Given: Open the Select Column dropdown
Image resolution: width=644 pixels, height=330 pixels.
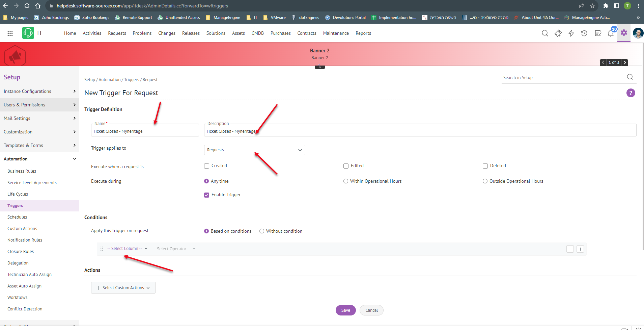Looking at the screenshot, I should point(127,249).
